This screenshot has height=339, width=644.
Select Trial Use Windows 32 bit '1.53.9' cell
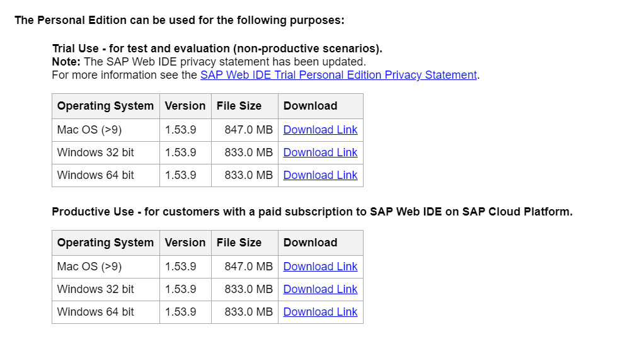point(185,152)
